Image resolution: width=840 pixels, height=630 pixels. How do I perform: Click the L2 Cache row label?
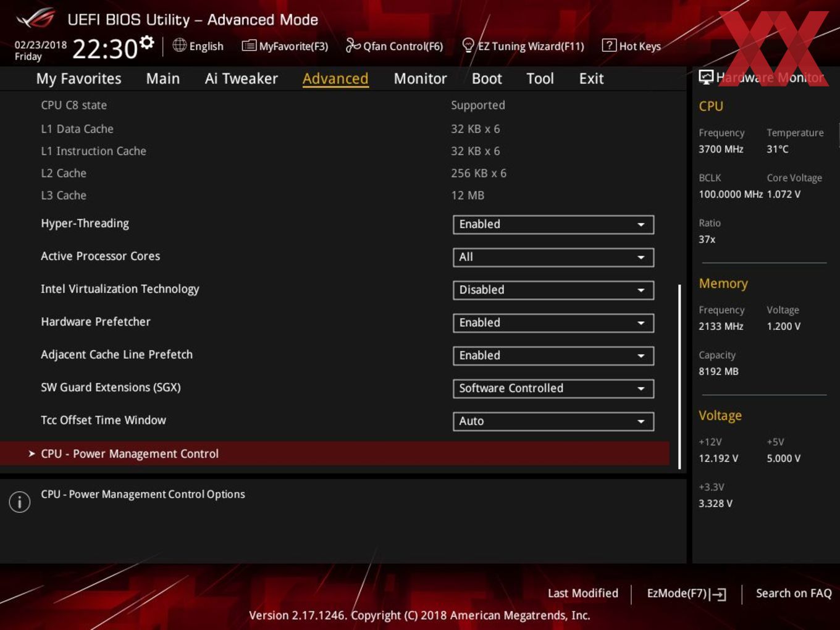point(64,173)
